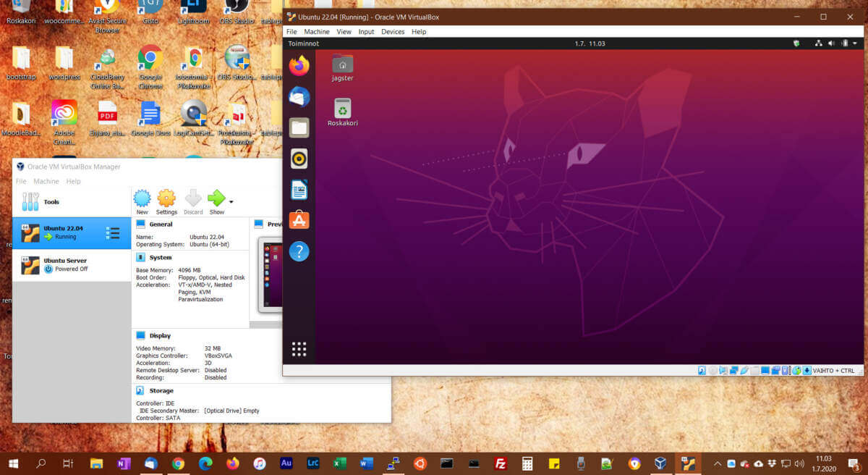Screen dimensions: 868x475
Task: Click Toiminnot in the Ubuntu top bar
Action: pyautogui.click(x=303, y=43)
